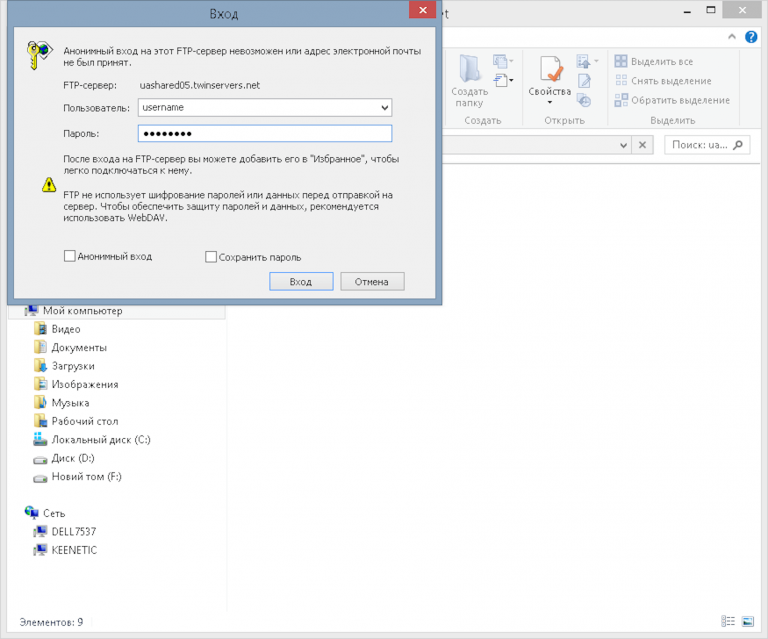
Task: Open the Пользователь username dropdown arrow
Action: click(385, 107)
